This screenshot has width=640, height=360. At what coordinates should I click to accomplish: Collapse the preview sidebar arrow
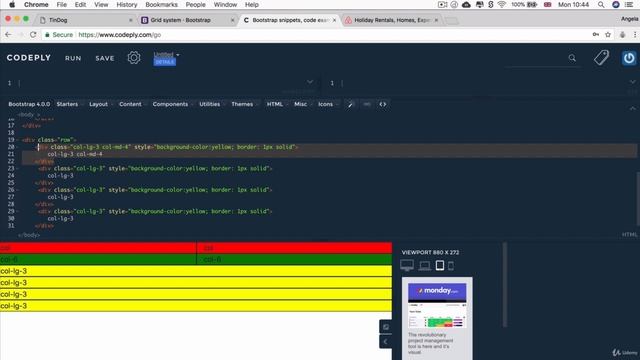[x=386, y=342]
